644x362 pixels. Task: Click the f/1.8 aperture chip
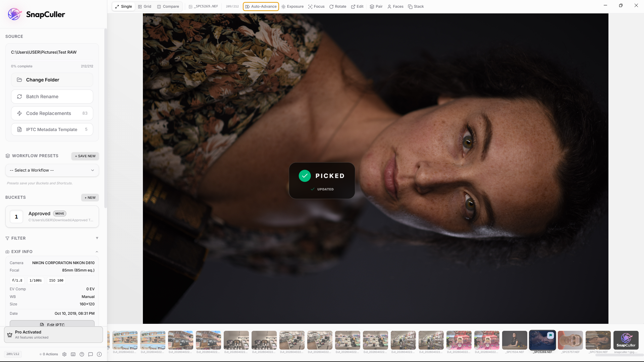coord(17,281)
